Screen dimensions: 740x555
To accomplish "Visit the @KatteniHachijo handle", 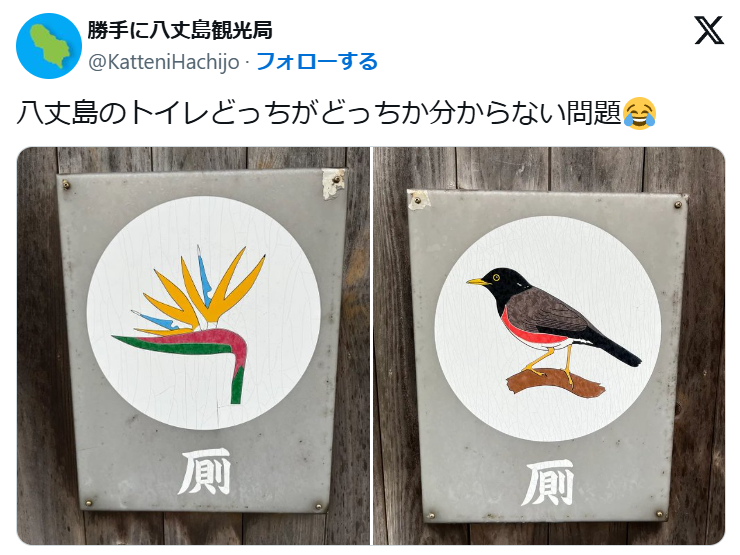I will [164, 62].
